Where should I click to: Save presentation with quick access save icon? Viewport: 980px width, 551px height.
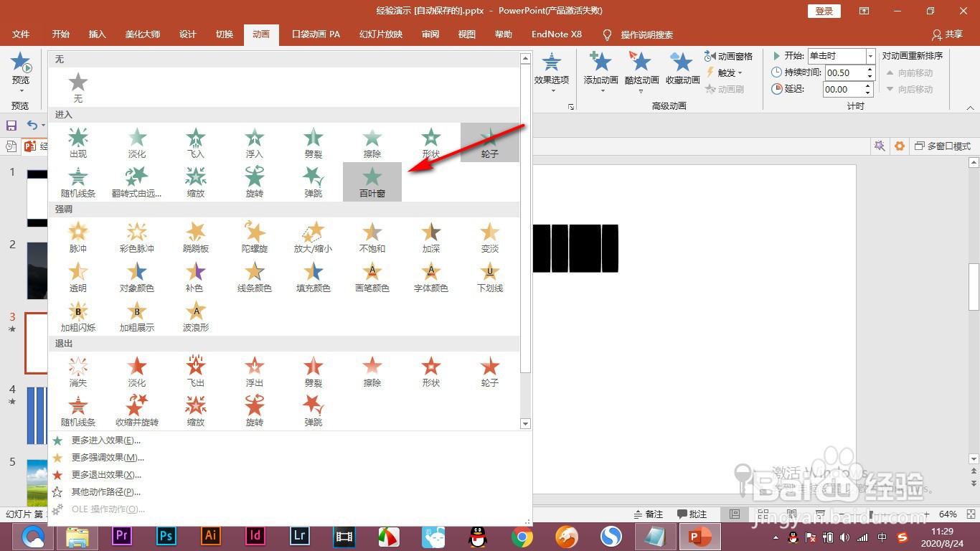tap(11, 126)
